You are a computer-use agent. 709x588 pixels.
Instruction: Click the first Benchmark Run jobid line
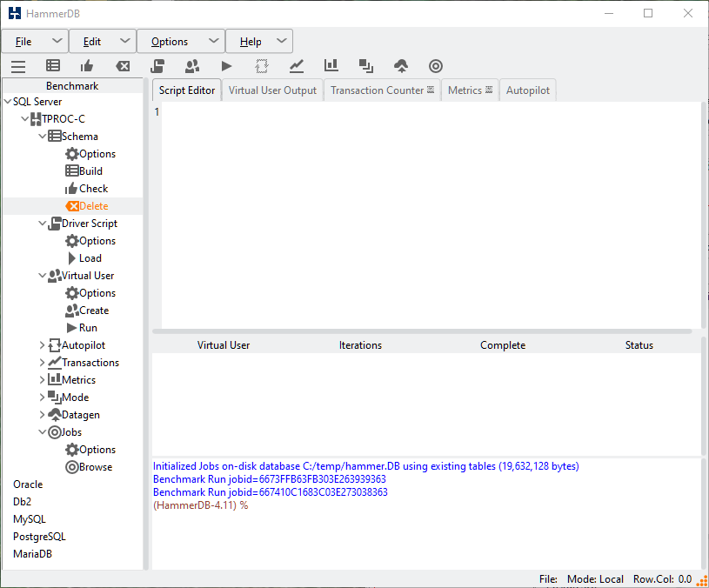pyautogui.click(x=270, y=479)
